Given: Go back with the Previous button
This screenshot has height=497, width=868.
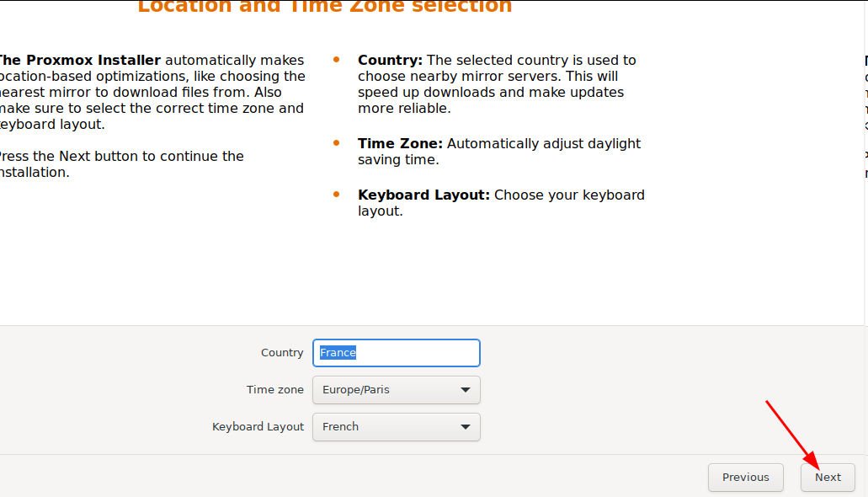Looking at the screenshot, I should point(745,478).
